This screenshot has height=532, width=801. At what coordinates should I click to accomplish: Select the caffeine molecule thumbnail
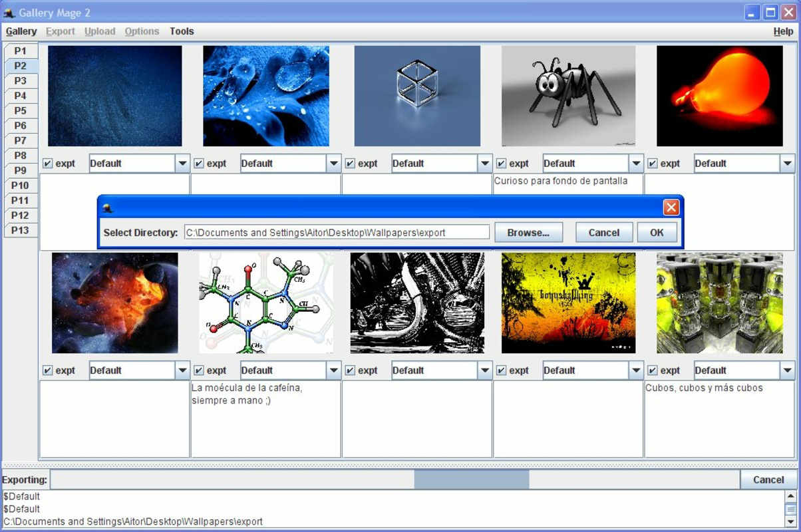(x=266, y=303)
